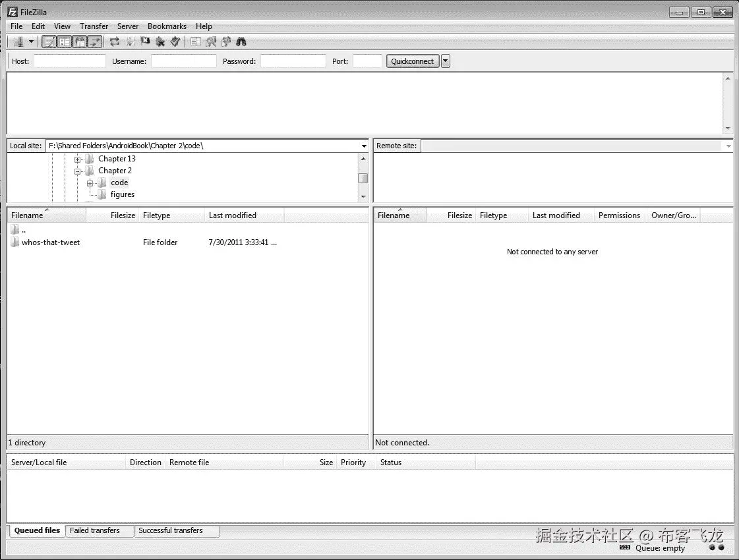Click the second activity indicator dot
The width and height of the screenshot is (739, 560).
click(721, 547)
